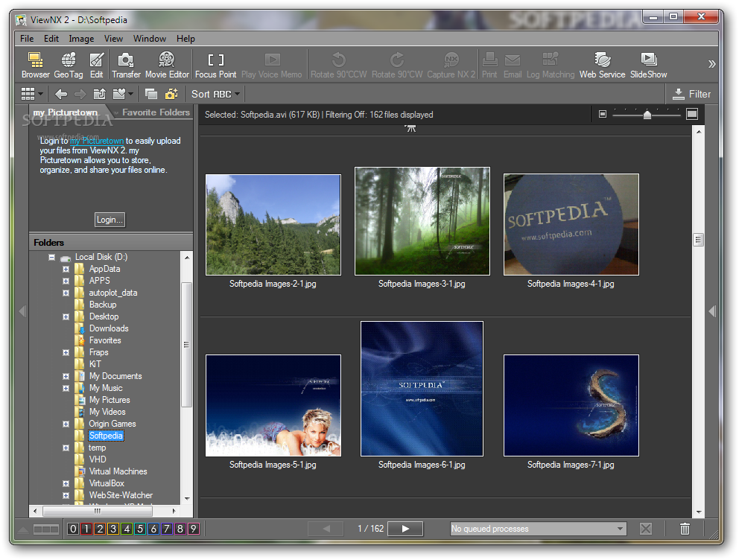Toggle green label 4

(127, 529)
